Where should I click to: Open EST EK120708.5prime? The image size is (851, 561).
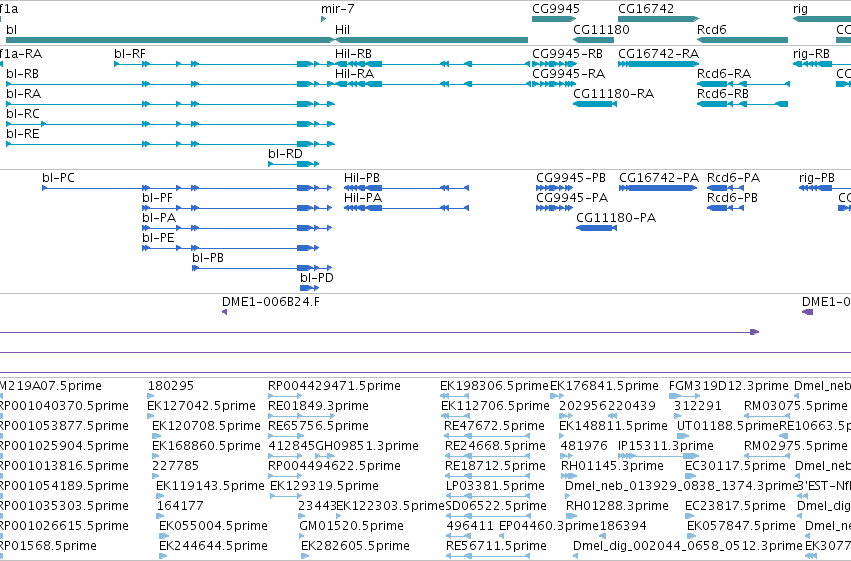click(x=155, y=436)
